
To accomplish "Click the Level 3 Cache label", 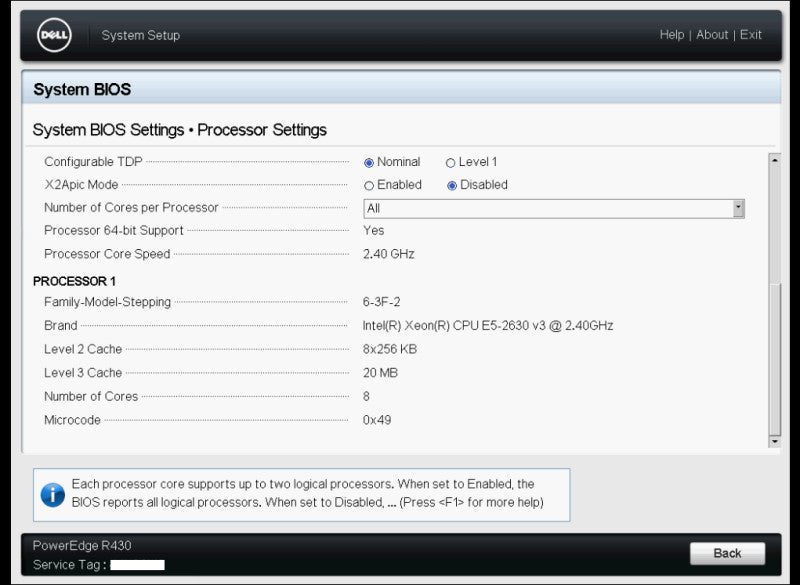I will 83,373.
